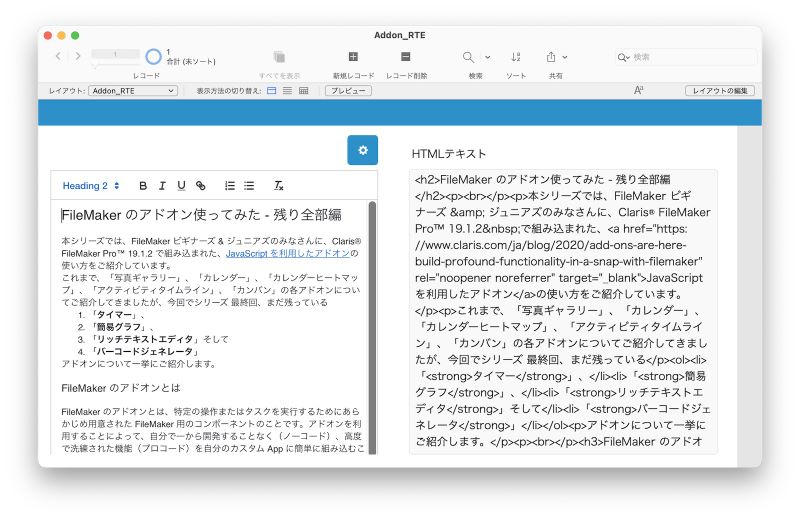Click inside the HTMLテキスト field

[x=563, y=311]
